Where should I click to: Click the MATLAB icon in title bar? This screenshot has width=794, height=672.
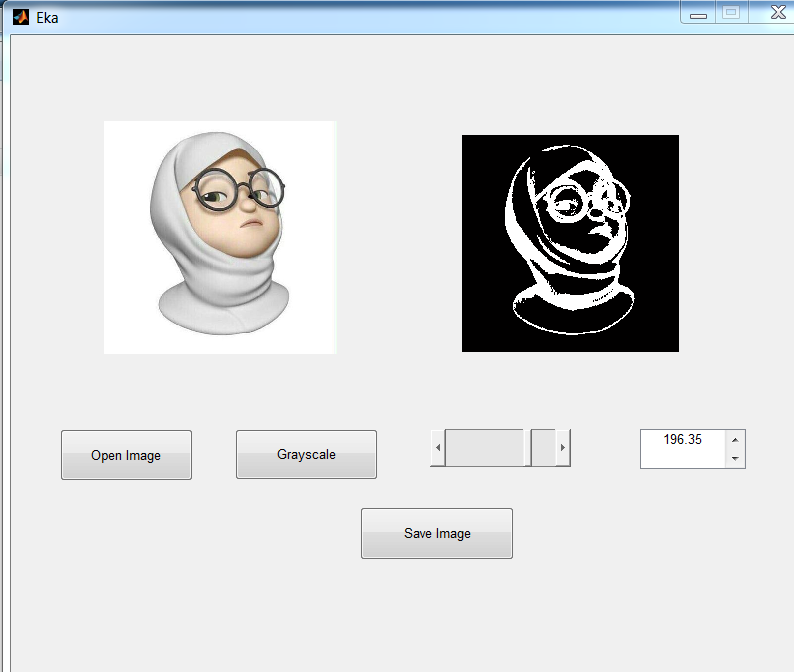point(21,17)
